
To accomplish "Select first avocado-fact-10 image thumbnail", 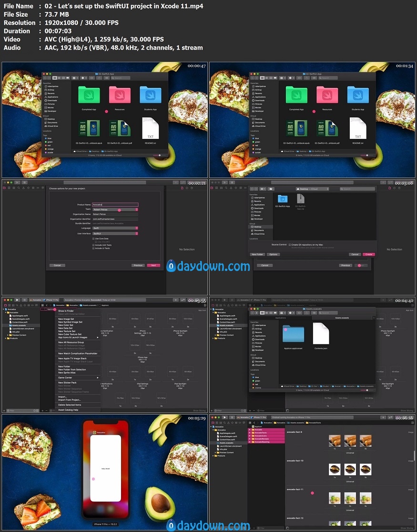I will click(x=335, y=469).
